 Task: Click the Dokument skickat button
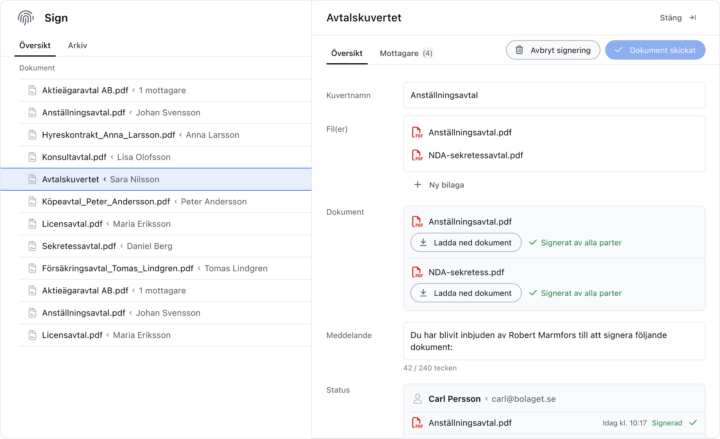(x=655, y=50)
